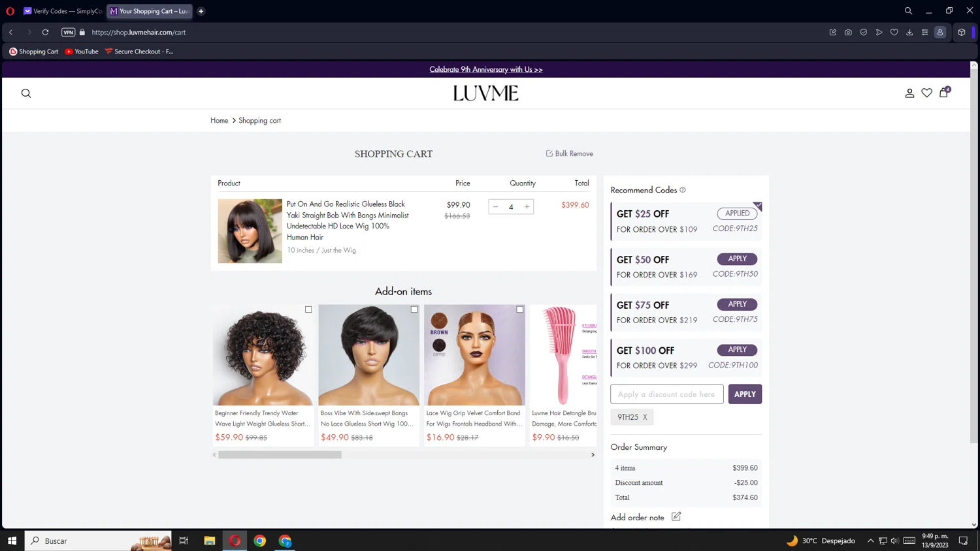Screen dimensions: 980x551
Task: Open the Opera extensions cube icon
Action: coord(962,32)
